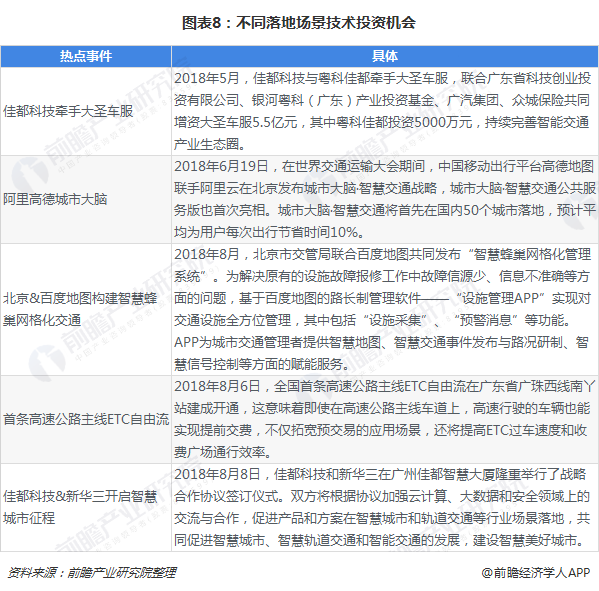This screenshot has height=591, width=599.
Task: Click the description beginning 2018年8月6日
Action: (x=385, y=419)
